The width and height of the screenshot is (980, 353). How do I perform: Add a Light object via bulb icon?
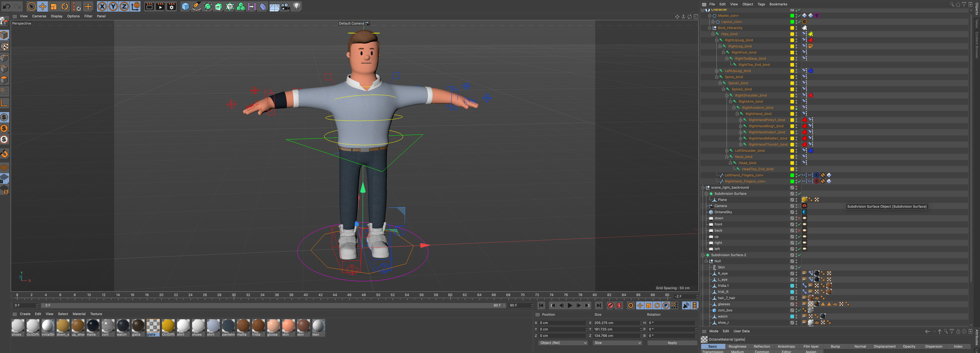pos(297,6)
